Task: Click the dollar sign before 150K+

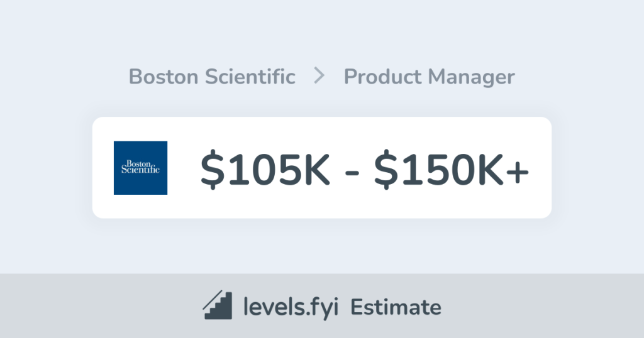Action: pos(385,168)
